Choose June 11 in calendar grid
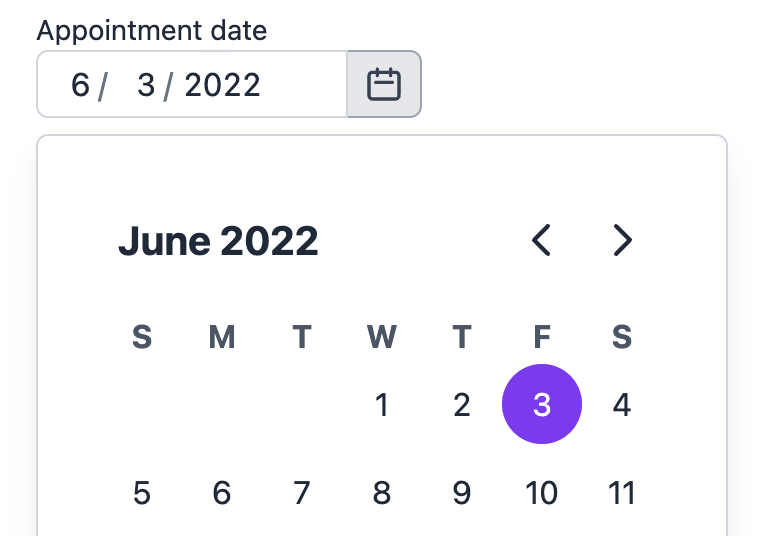Screen dimensions: 766x536 [x=622, y=493]
